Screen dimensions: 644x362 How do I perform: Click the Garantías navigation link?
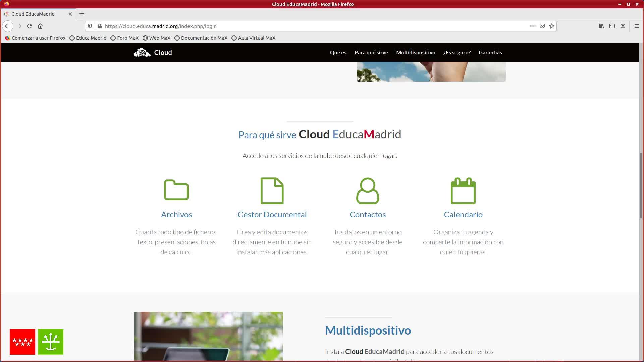click(x=490, y=53)
